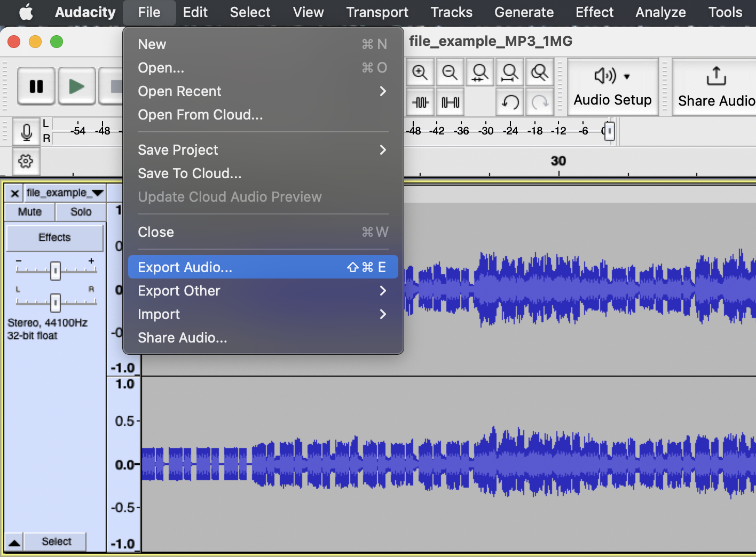Expand the Open Recent submenu
This screenshot has height=557, width=756.
(263, 91)
